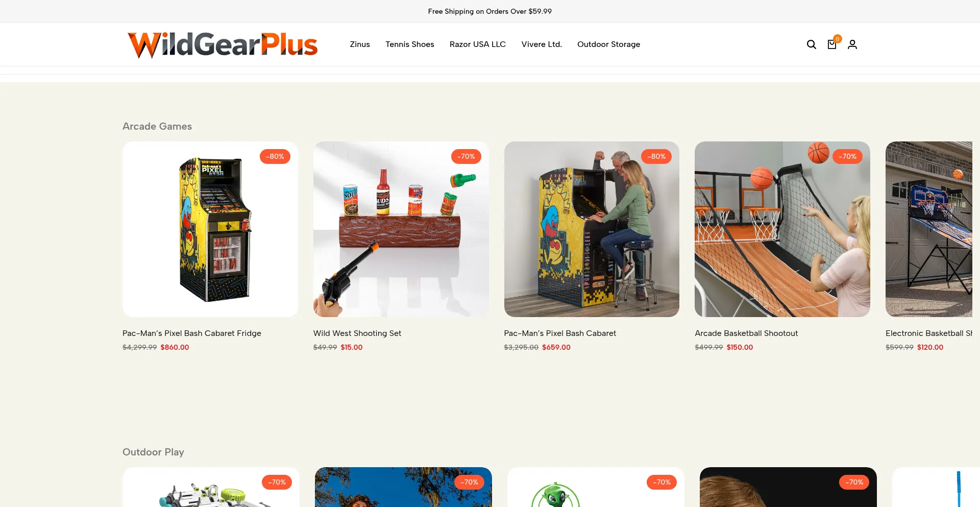Open the shopping cart icon
Screen dimensions: 980x507
[832, 44]
